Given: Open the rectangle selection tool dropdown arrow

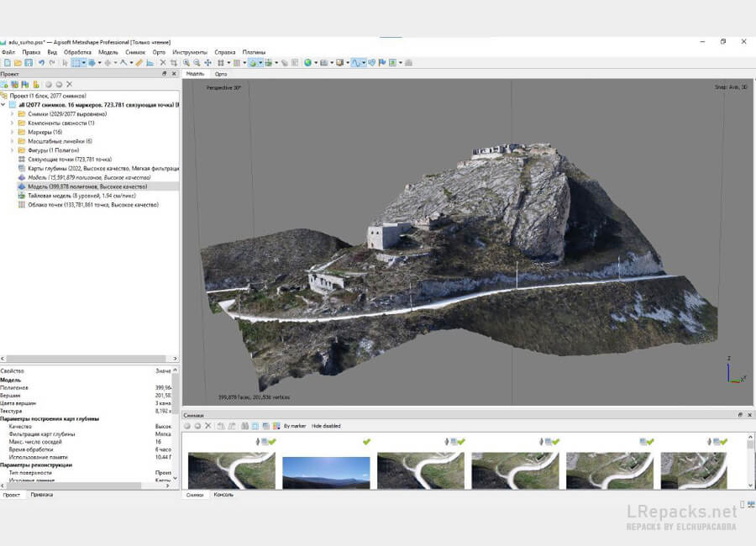Looking at the screenshot, I should coord(83,63).
